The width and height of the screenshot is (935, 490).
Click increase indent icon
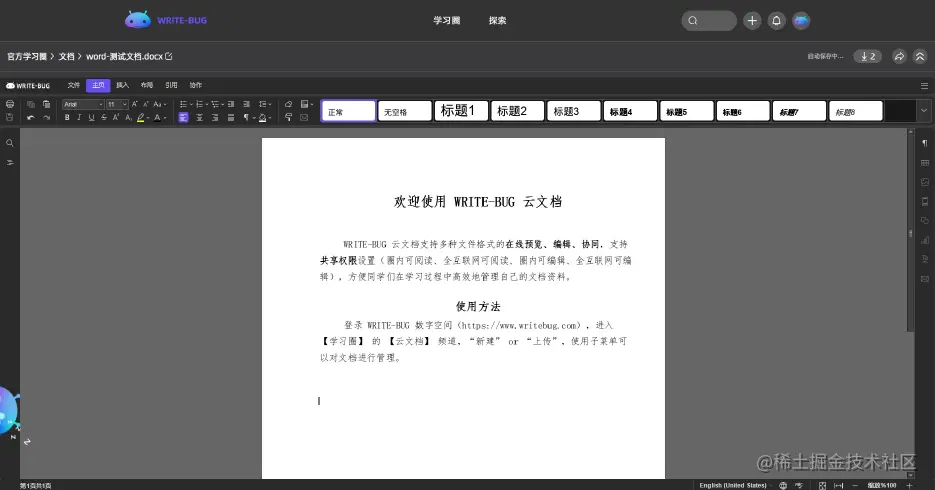(x=246, y=104)
